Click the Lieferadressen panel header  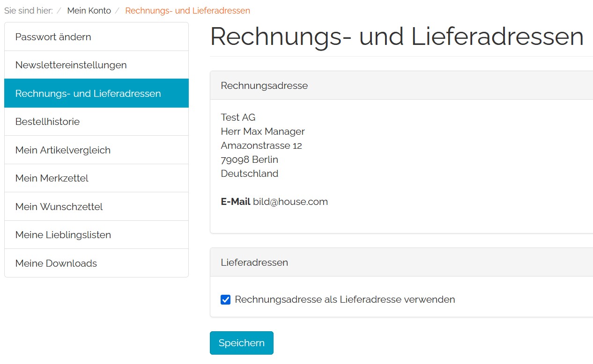click(254, 262)
